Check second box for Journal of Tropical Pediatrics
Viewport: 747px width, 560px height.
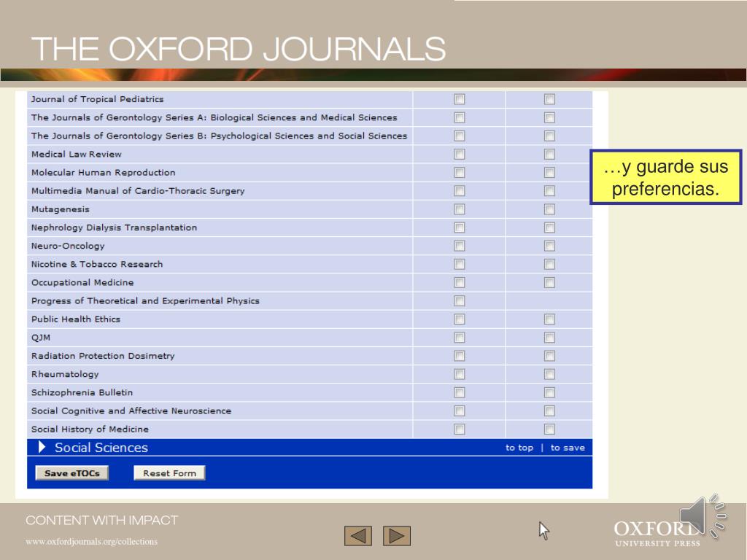(x=549, y=99)
